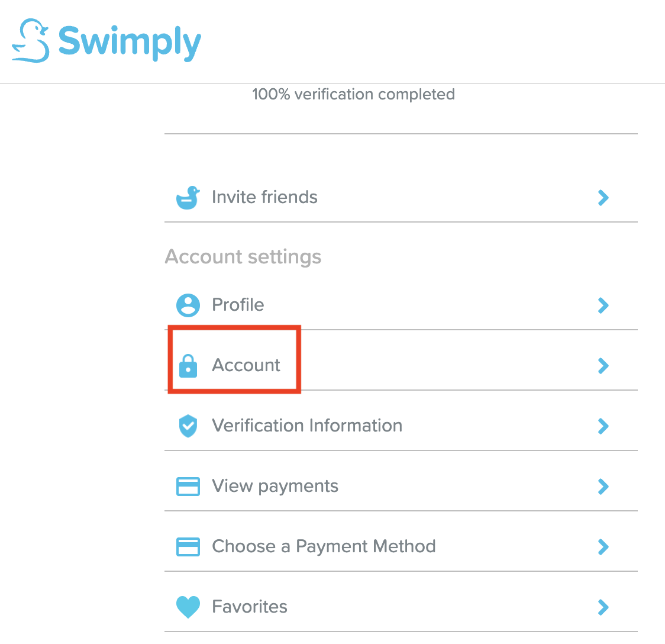Click the Swimply duck logo icon
This screenshot has width=665, height=644.
click(30, 41)
